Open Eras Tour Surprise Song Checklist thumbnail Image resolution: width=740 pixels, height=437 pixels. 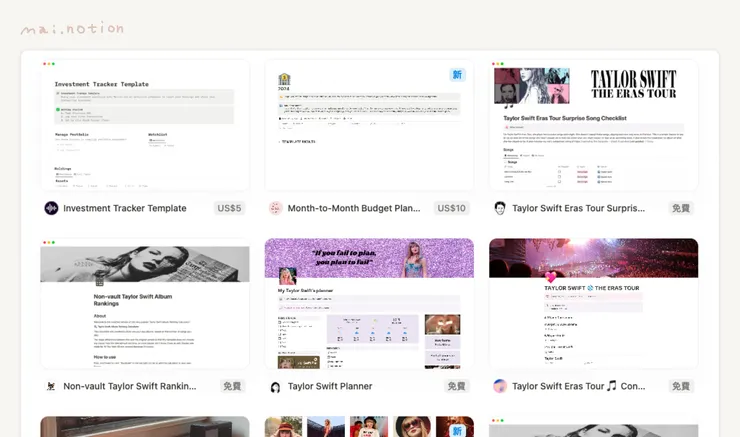tap(594, 125)
